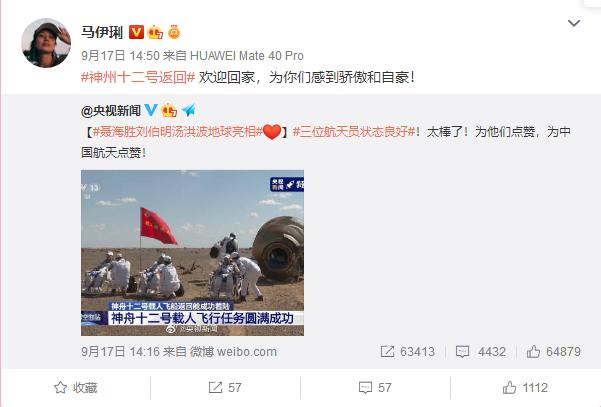Like this post with 1112 likes
The image size is (601, 407).
pyautogui.click(x=525, y=388)
